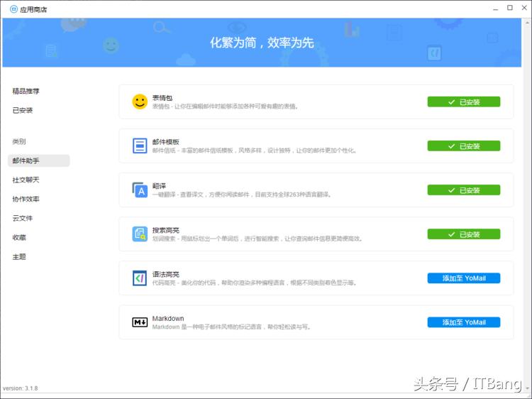
Task: Close the 应用商店 window
Action: coord(524,8)
